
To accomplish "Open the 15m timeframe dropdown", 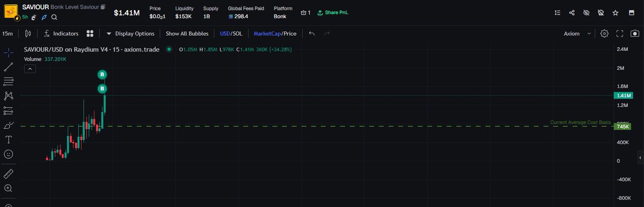I will click(8, 33).
